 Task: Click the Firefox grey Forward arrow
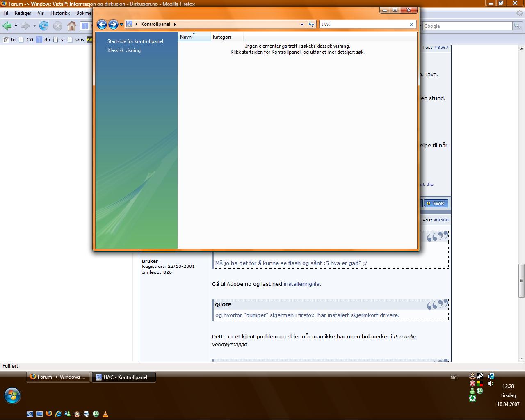25,26
